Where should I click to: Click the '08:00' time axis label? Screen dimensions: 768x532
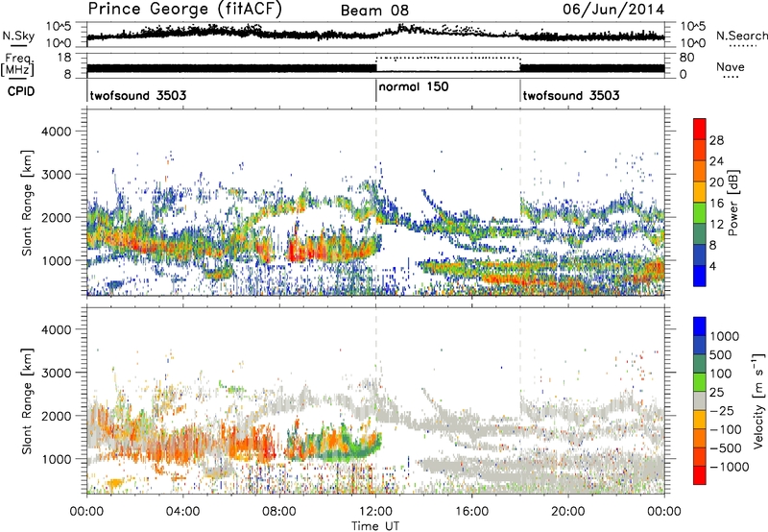(279, 511)
